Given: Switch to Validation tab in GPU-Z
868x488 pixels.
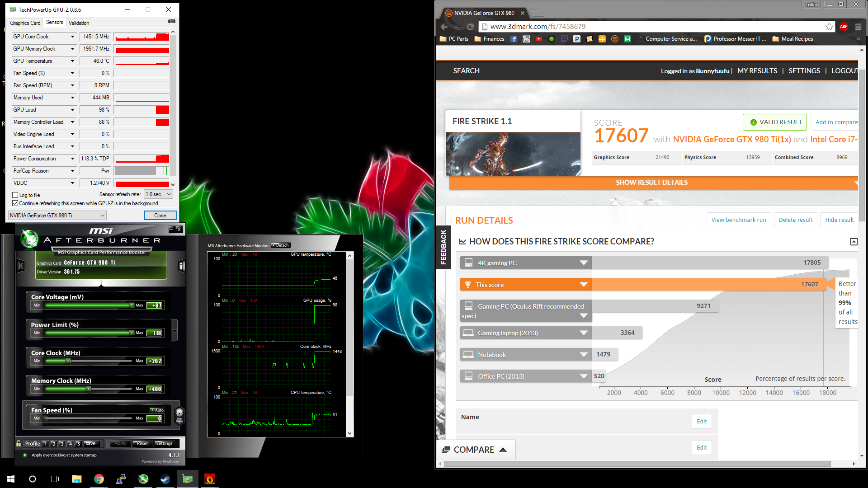Looking at the screenshot, I should click(79, 23).
